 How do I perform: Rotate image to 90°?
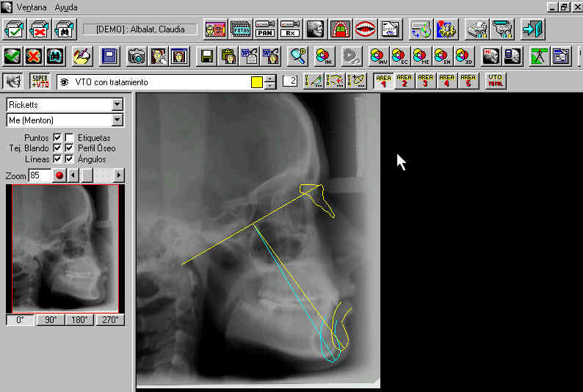51,320
